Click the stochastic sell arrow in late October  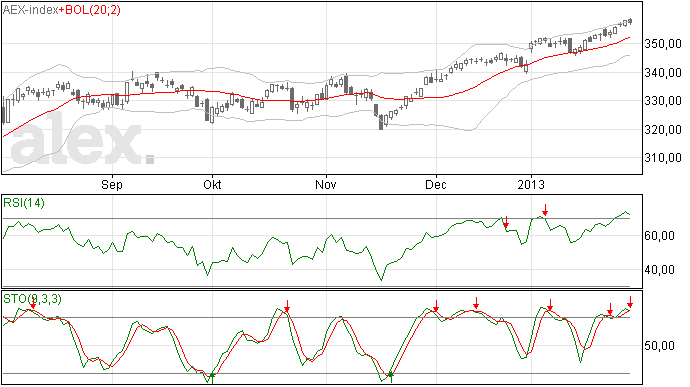coord(287,306)
